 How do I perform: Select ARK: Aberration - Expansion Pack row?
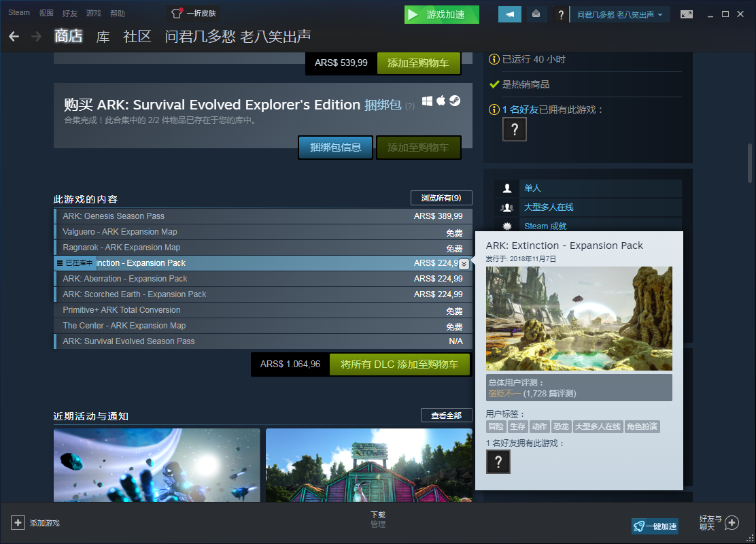[263, 279]
